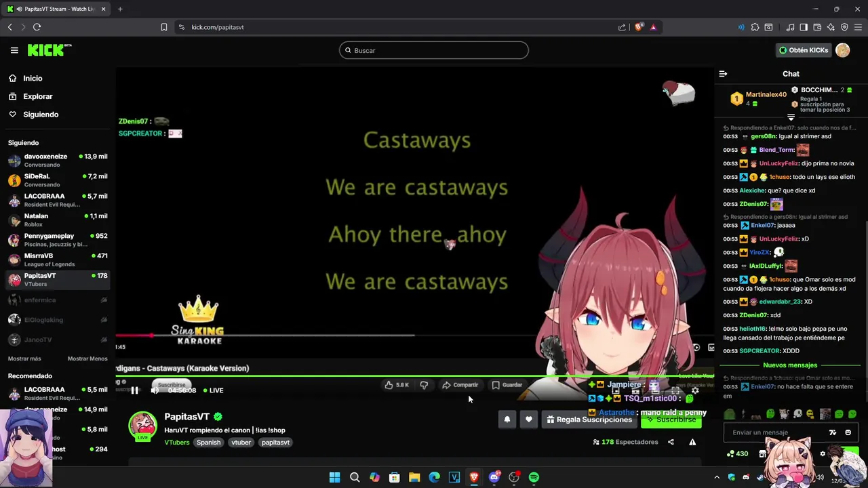The width and height of the screenshot is (868, 488).
Task: Open Brave media music note icon
Action: click(x=790, y=27)
